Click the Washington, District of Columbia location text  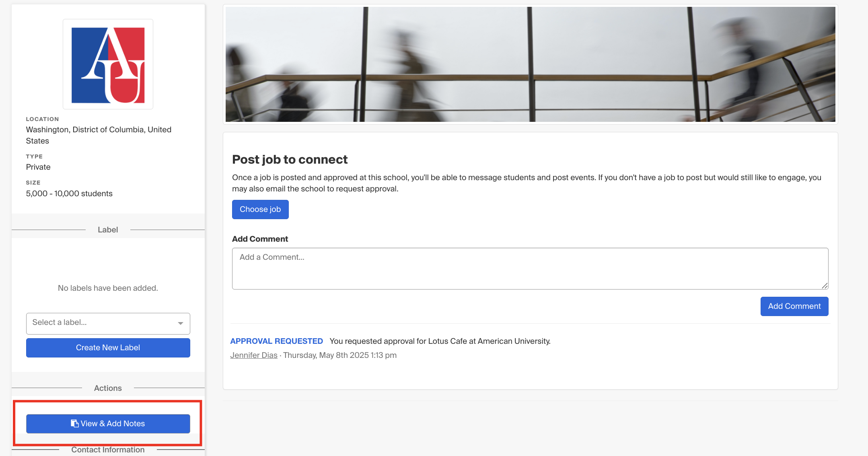coord(99,135)
